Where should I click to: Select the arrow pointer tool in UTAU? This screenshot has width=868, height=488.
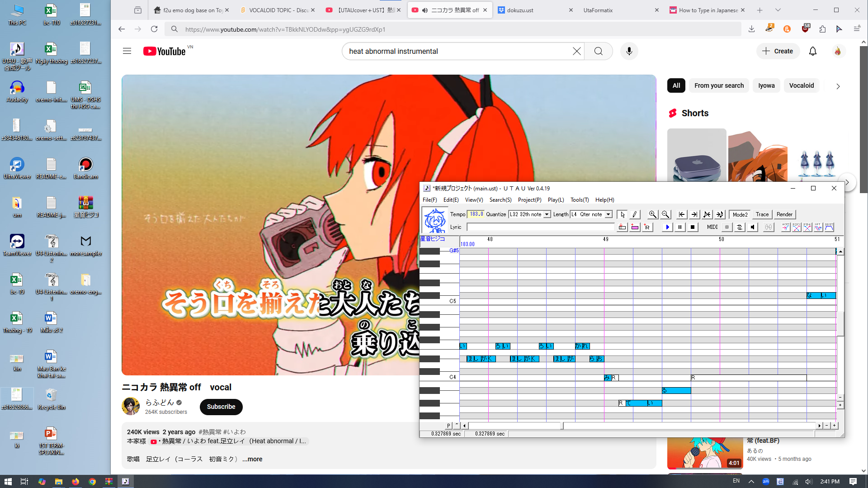click(623, 214)
